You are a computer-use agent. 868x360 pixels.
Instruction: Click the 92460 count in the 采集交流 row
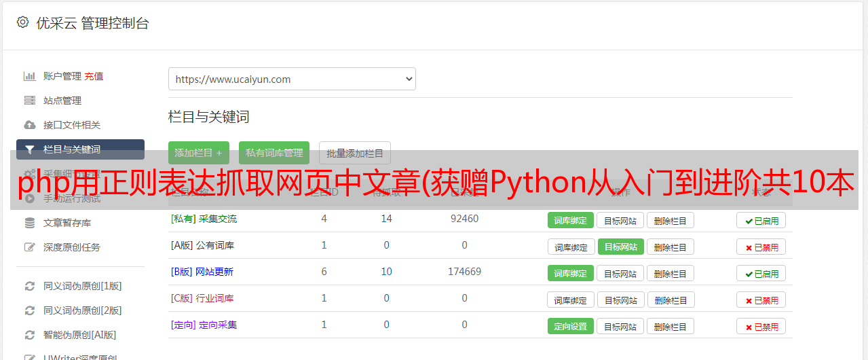pos(464,219)
